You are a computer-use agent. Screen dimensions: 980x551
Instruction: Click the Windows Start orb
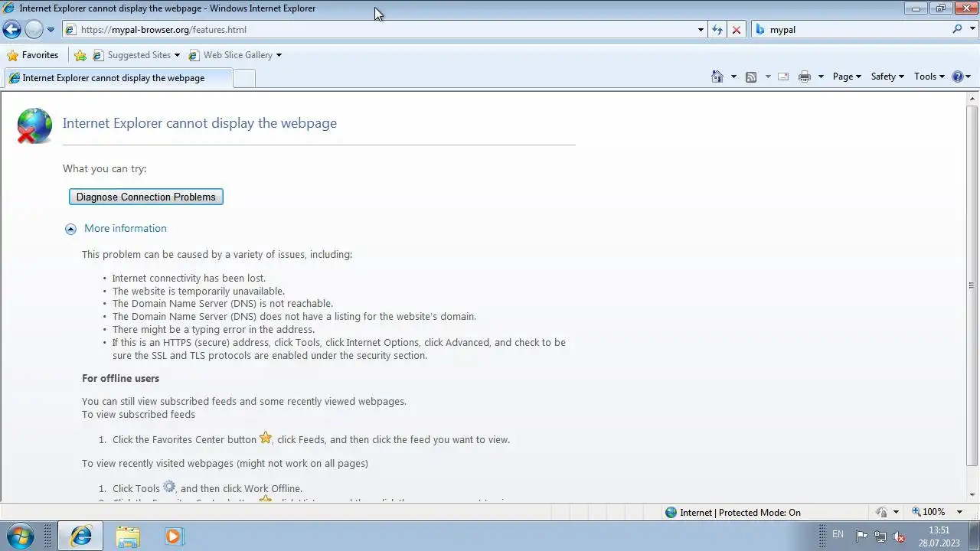(21, 536)
